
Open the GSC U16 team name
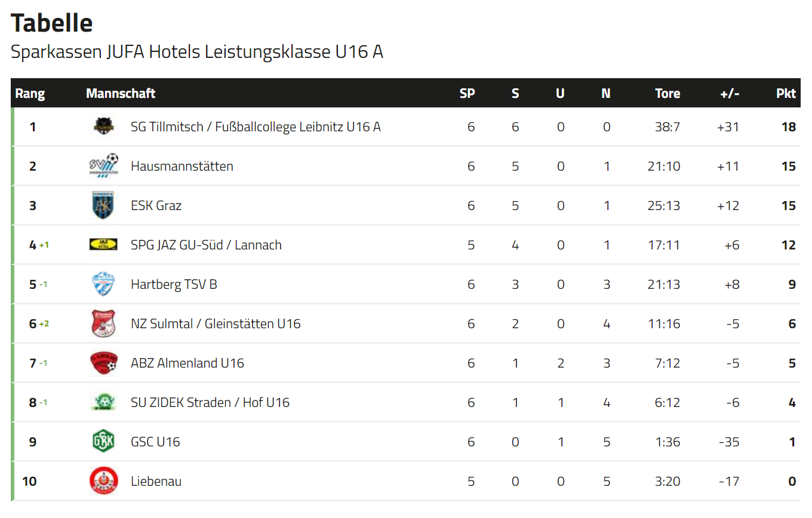click(x=155, y=442)
